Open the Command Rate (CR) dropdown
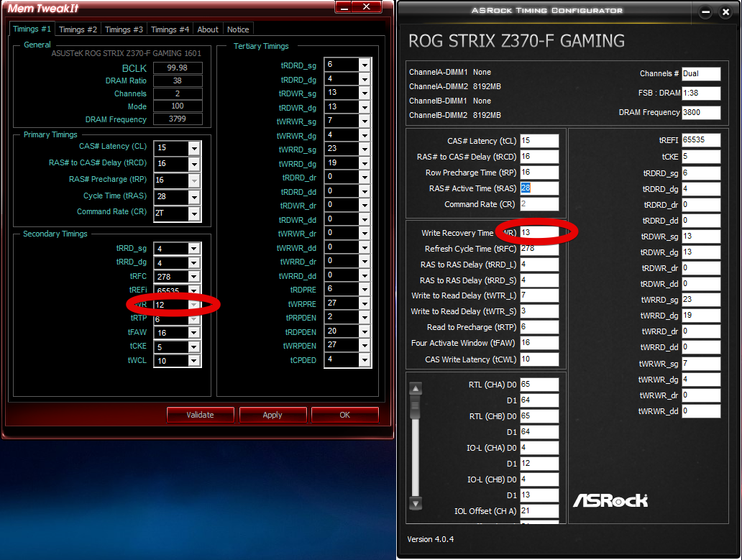 (x=194, y=214)
